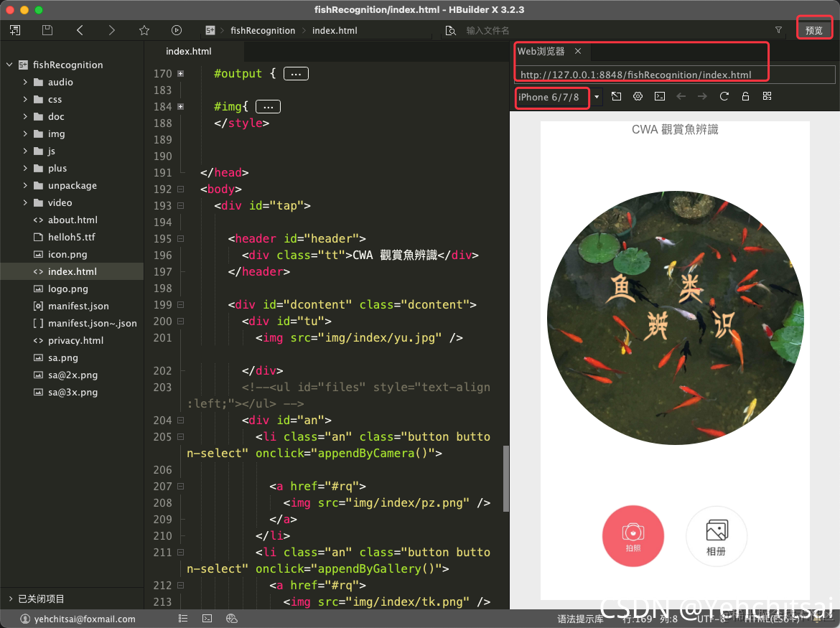
Task: Expand folded #output CSS block at line 170
Action: [x=180, y=74]
